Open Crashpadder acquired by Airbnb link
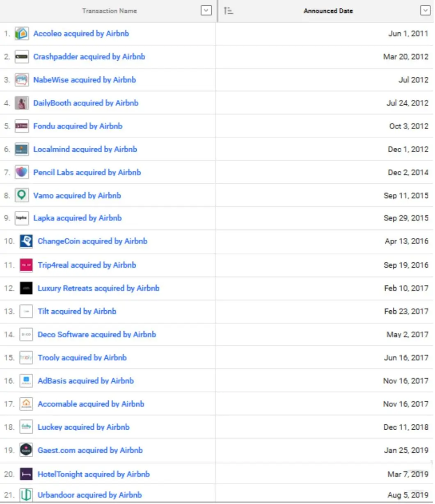The width and height of the screenshot is (435, 504). pos(89,57)
